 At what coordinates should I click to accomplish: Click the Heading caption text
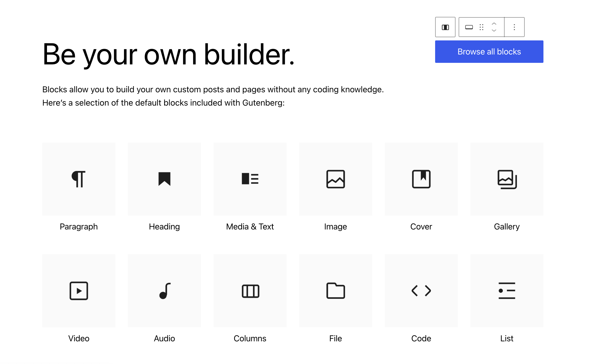click(x=164, y=227)
